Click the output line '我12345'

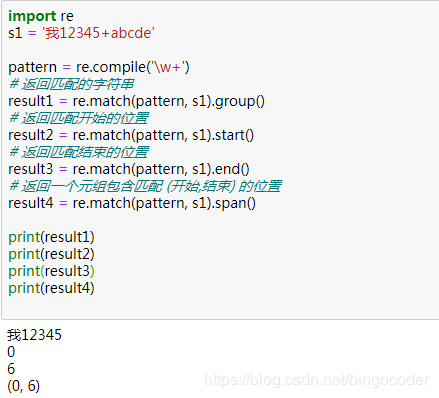tap(34, 335)
